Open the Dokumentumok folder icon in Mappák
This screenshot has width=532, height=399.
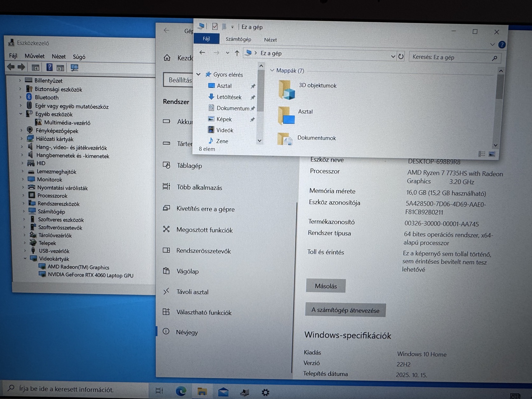[285, 139]
